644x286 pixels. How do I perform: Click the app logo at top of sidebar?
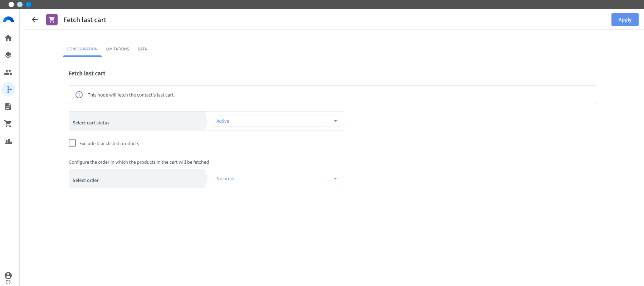coord(8,20)
